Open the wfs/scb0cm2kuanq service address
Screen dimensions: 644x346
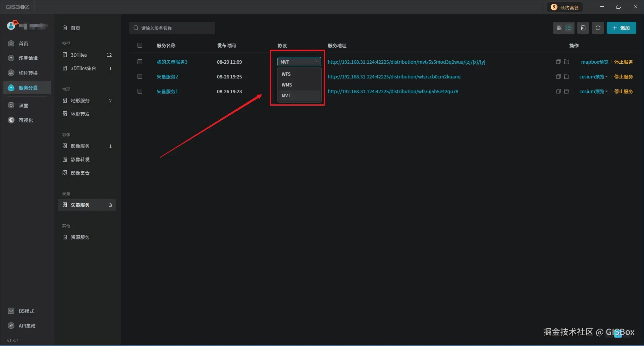(394, 77)
